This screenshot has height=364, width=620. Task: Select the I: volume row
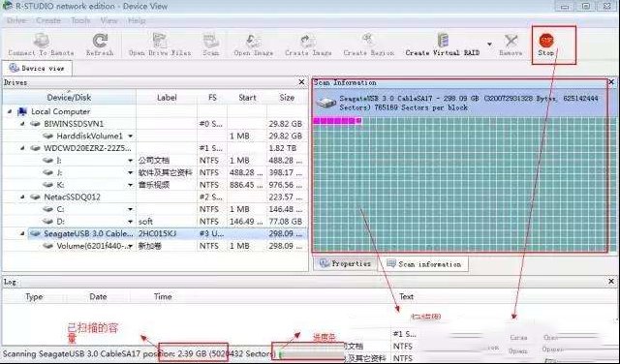click(x=154, y=161)
